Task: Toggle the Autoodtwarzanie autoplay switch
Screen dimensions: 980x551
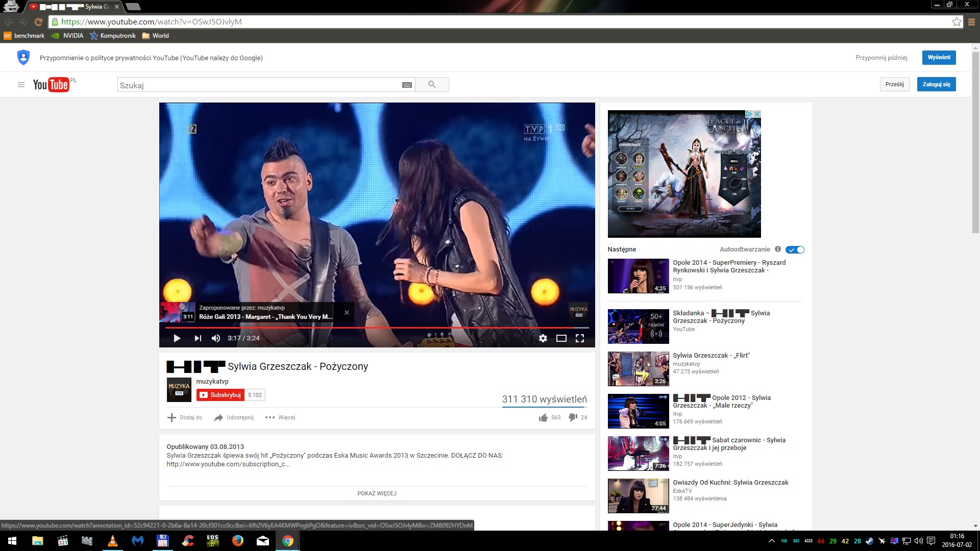Action: [795, 249]
